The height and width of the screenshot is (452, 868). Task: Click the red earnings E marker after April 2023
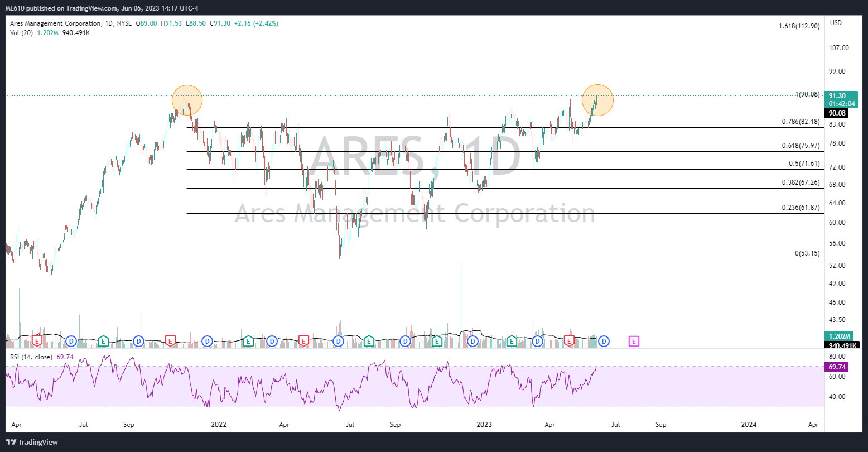(570, 340)
